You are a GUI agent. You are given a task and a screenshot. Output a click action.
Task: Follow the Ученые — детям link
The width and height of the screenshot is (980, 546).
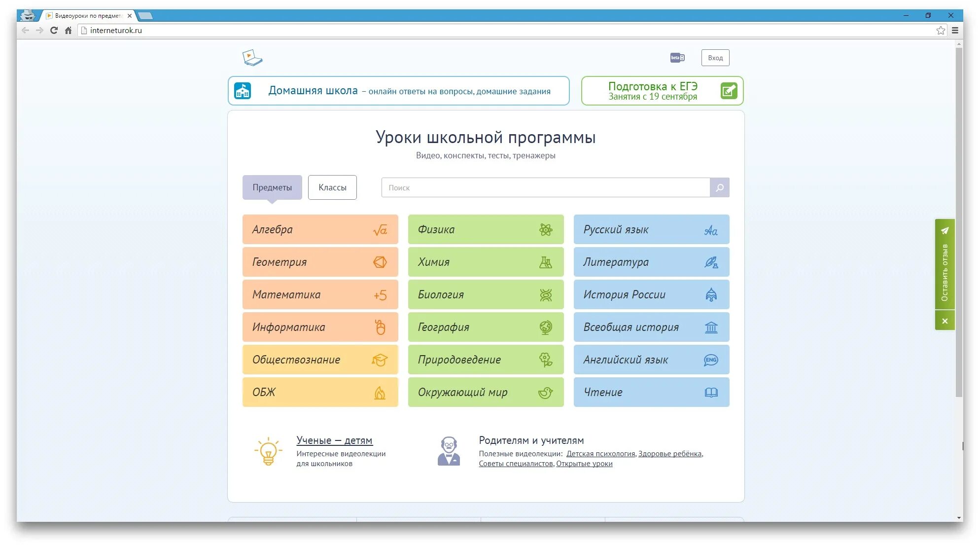tap(334, 440)
